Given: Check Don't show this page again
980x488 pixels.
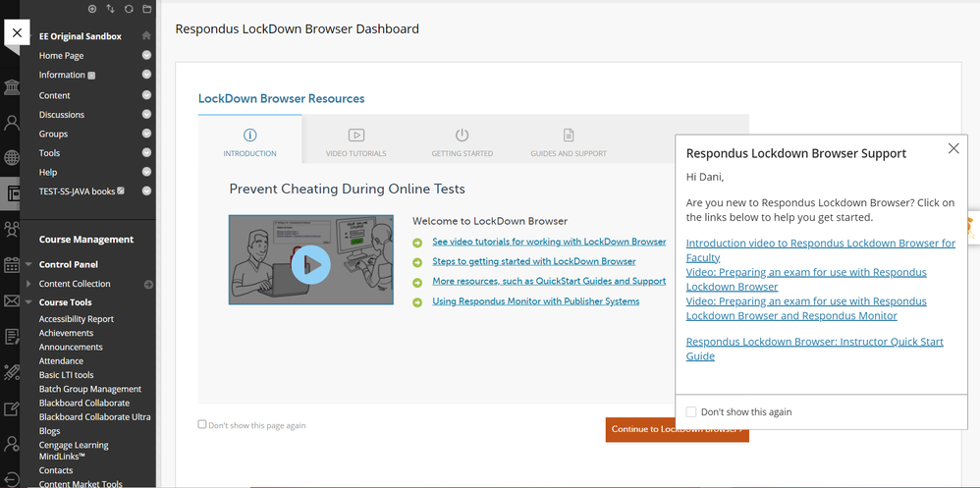Looking at the screenshot, I should click(x=202, y=424).
